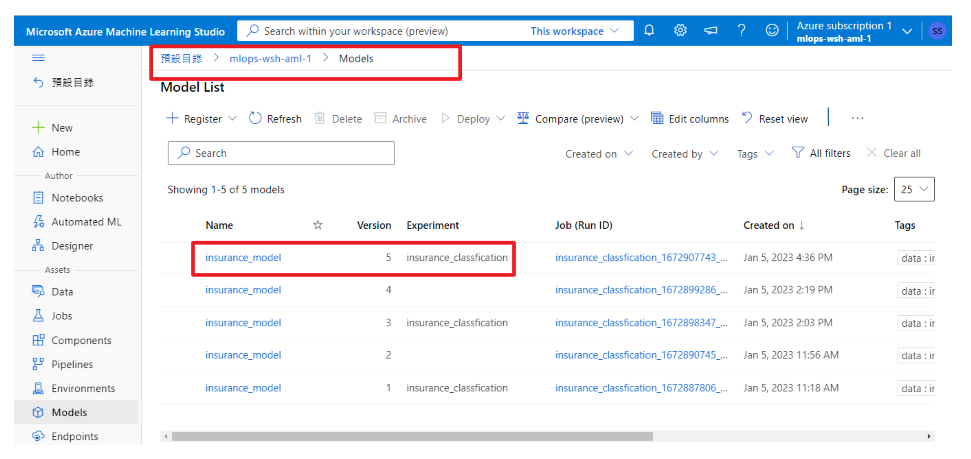Open the settings gear icon
The width and height of the screenshot is (971, 459).
point(680,31)
